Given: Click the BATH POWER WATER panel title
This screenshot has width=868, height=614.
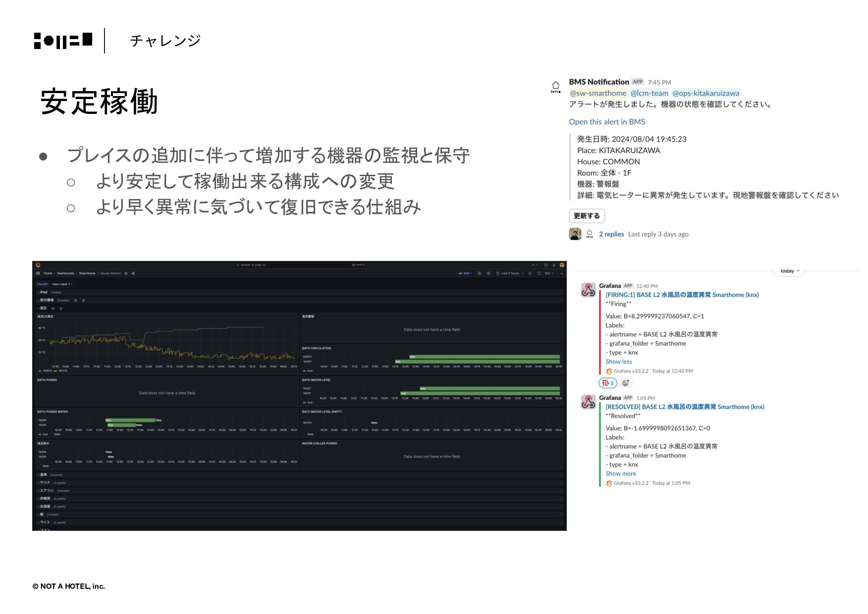Looking at the screenshot, I should (53, 411).
